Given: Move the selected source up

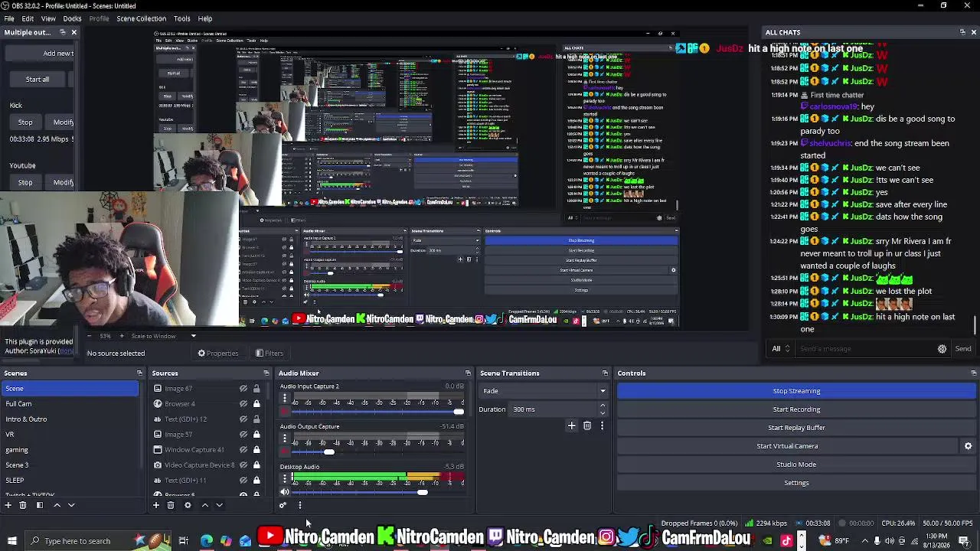Looking at the screenshot, I should click(x=204, y=505).
